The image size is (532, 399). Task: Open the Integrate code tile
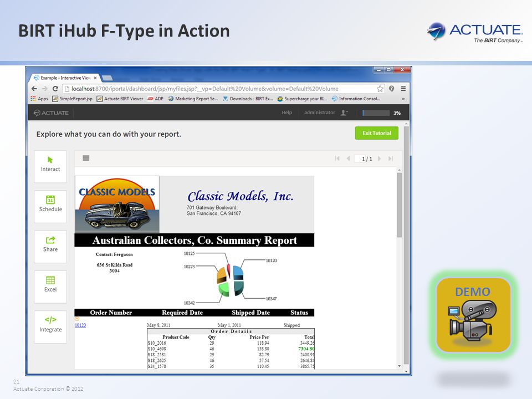(50, 327)
